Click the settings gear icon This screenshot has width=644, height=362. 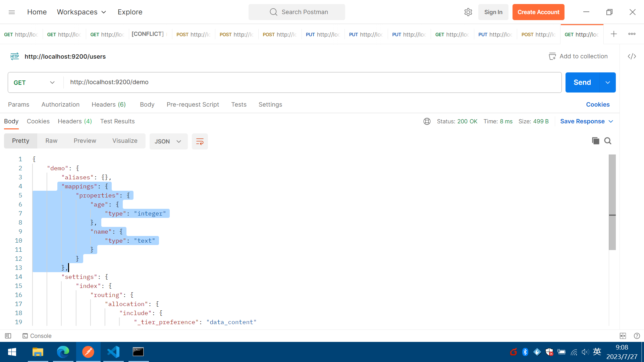[x=468, y=12]
